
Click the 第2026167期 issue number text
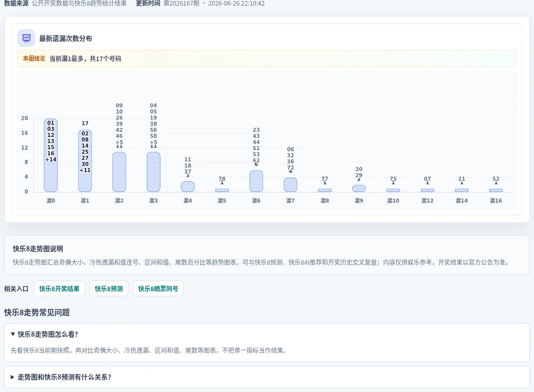point(181,4)
